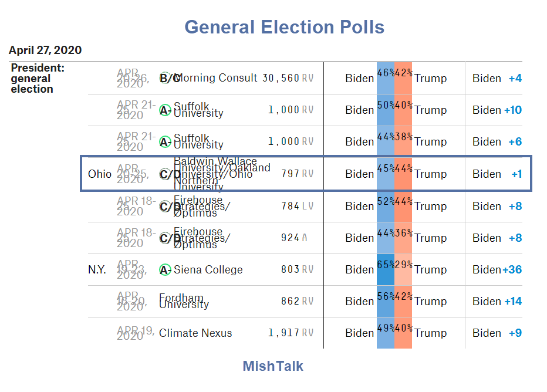Screen dimensions: 547x392
Task: Click the April 27, 2020 date heading
Action: pyautogui.click(x=45, y=50)
